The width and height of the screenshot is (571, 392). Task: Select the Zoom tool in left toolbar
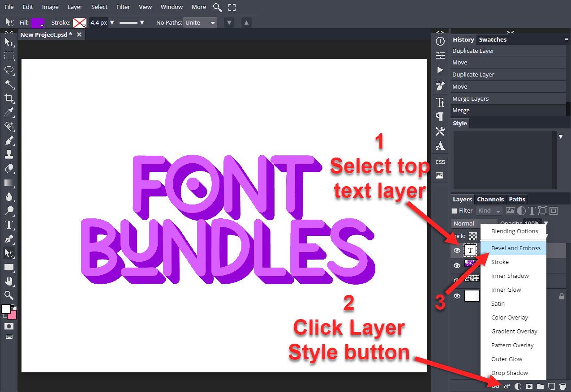(x=9, y=295)
